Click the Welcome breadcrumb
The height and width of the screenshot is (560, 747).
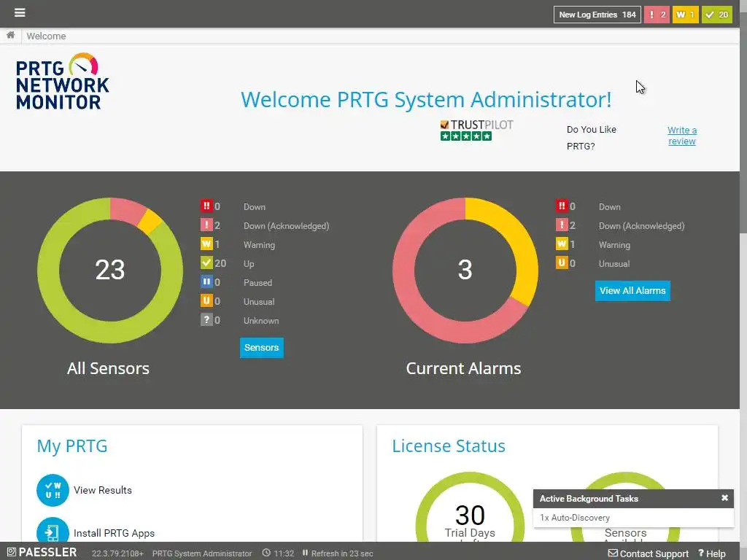(x=46, y=36)
